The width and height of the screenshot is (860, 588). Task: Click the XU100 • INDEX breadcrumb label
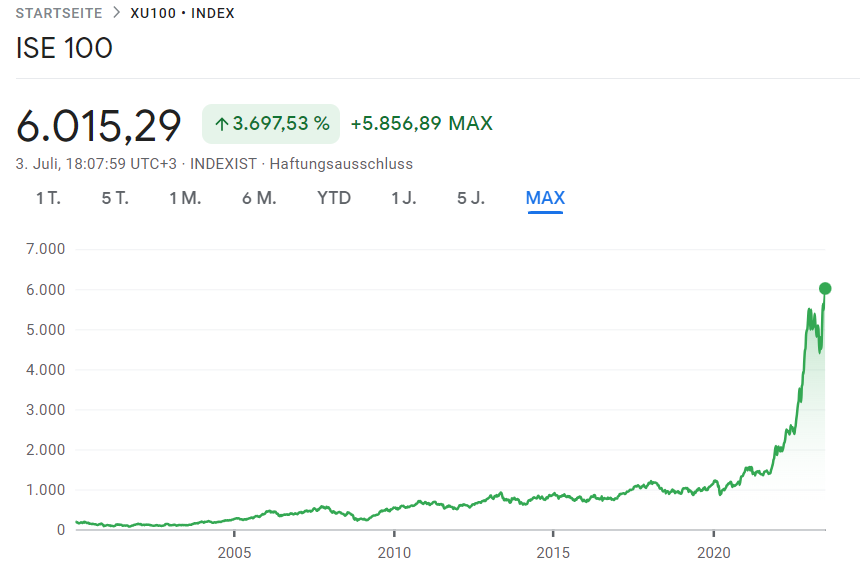183,14
